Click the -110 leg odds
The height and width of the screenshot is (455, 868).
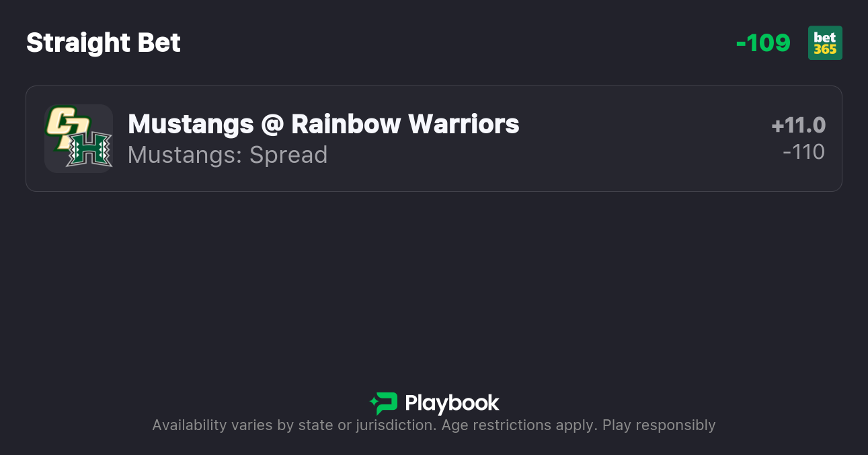pos(803,152)
